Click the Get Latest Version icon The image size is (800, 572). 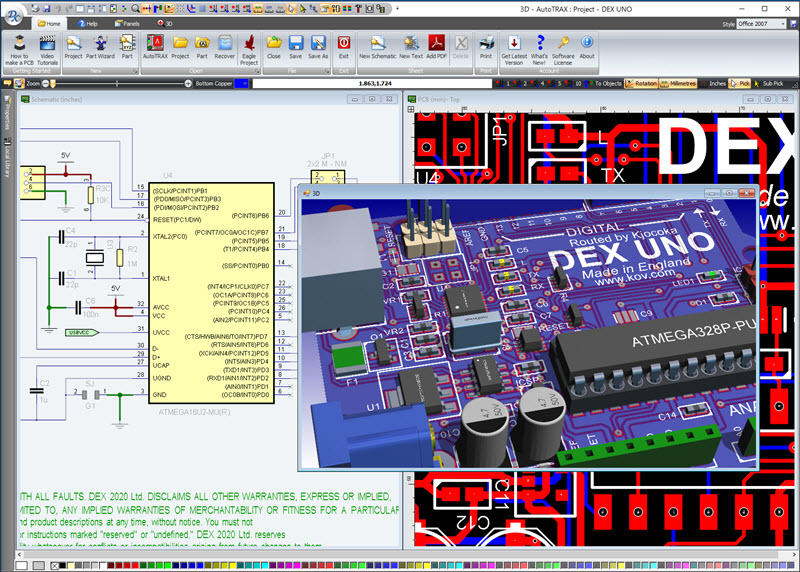[514, 50]
